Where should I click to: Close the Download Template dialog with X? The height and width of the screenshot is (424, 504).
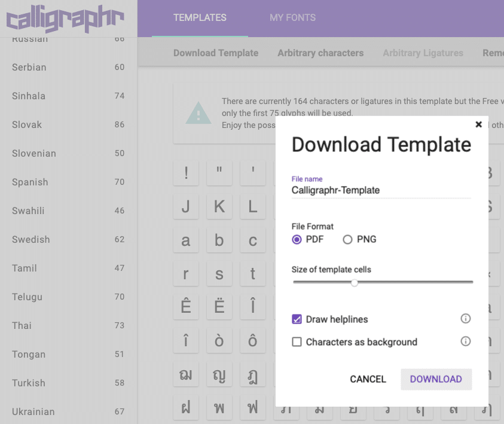478,124
